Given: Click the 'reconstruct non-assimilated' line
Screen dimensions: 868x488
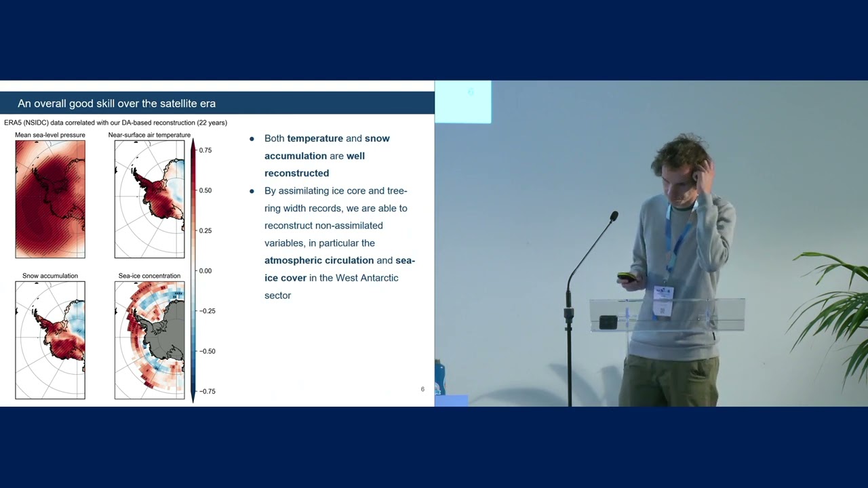Looking at the screenshot, I should coord(323,226).
